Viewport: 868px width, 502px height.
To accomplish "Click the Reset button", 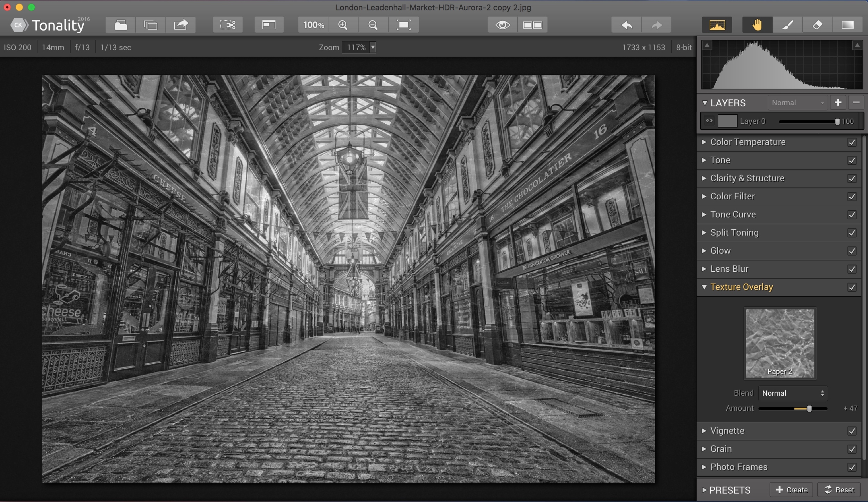I will pos(839,490).
